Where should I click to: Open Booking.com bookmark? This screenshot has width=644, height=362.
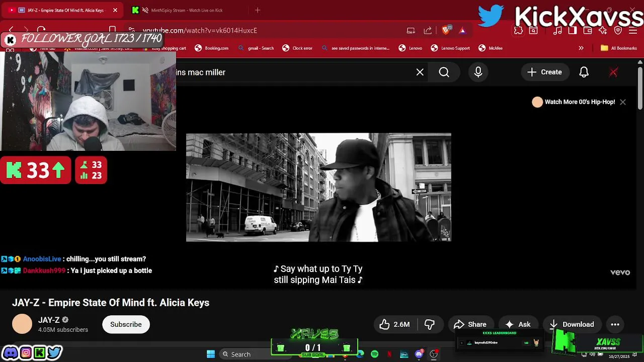pyautogui.click(x=212, y=48)
